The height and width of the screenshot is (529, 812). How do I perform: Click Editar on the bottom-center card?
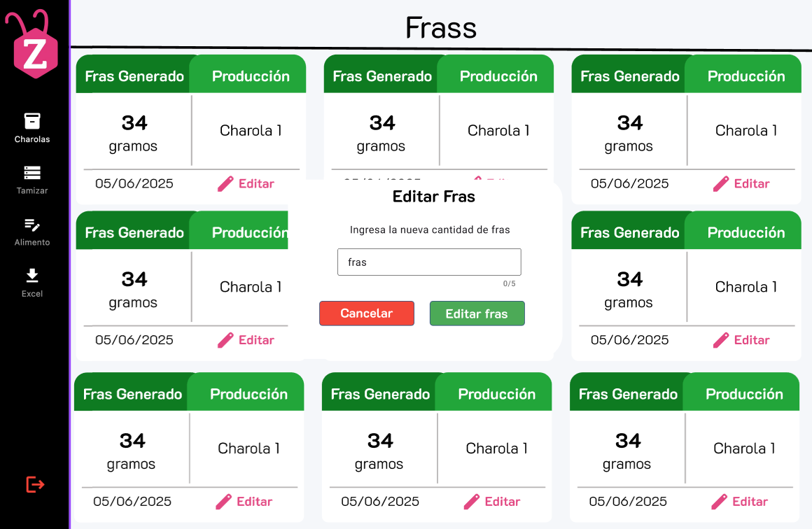point(492,501)
